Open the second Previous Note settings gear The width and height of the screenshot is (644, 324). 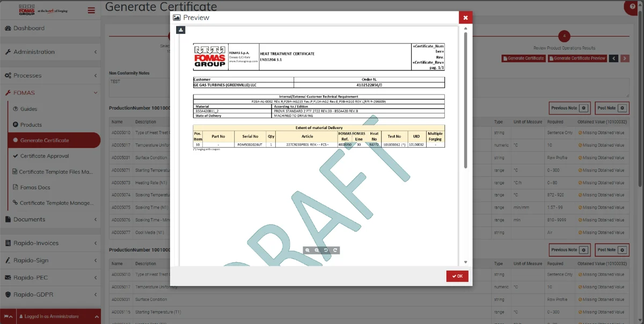coord(584,250)
